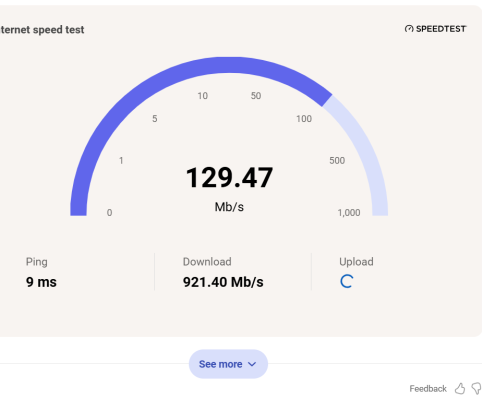495x400 pixels.
Task: Click the 10 gauge scale mark
Action: point(203,96)
